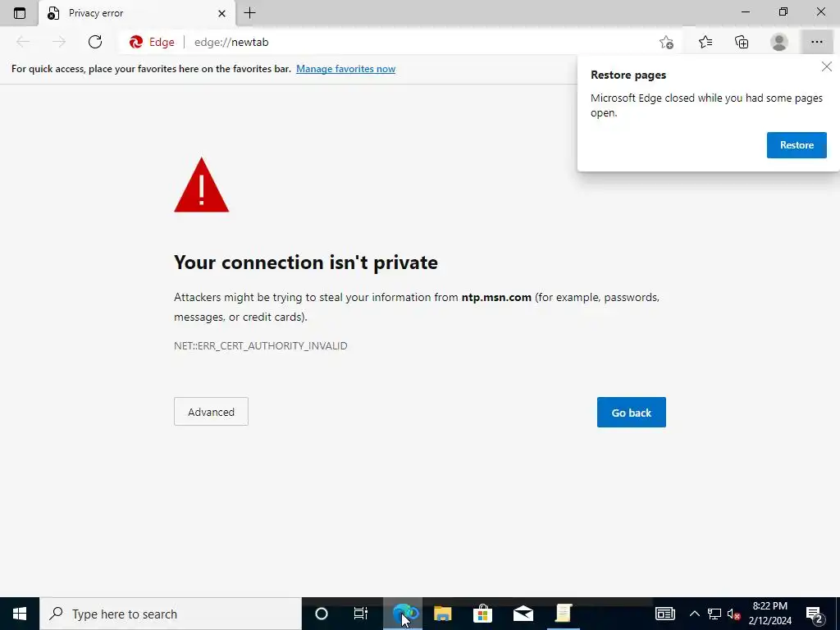The image size is (840, 630).
Task: Open the user profile avatar
Action: pyautogui.click(x=778, y=42)
